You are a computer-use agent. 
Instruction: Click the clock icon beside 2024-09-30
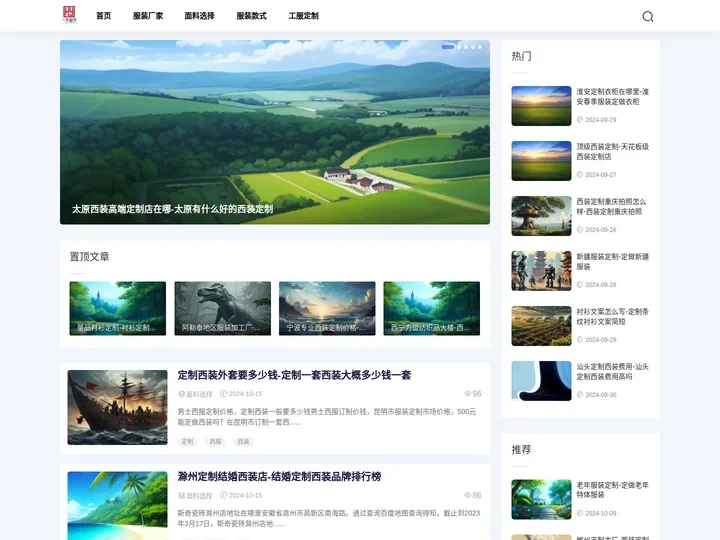tap(579, 395)
